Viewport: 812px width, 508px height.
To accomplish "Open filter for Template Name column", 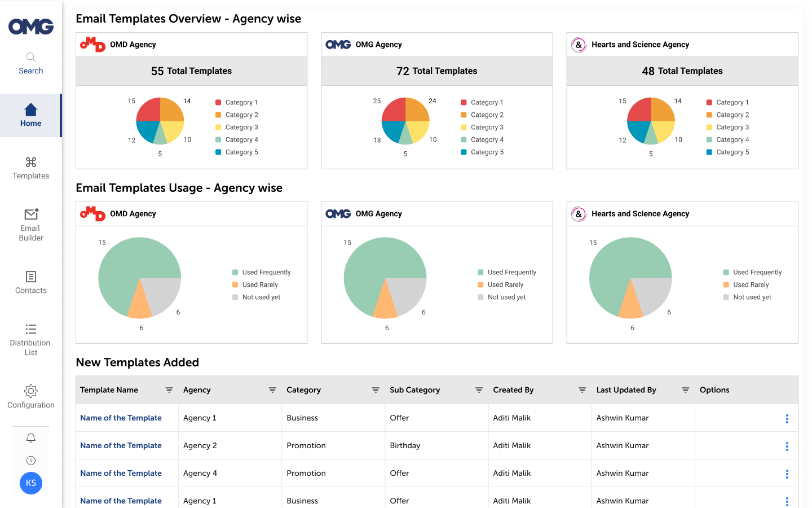I will coord(169,390).
